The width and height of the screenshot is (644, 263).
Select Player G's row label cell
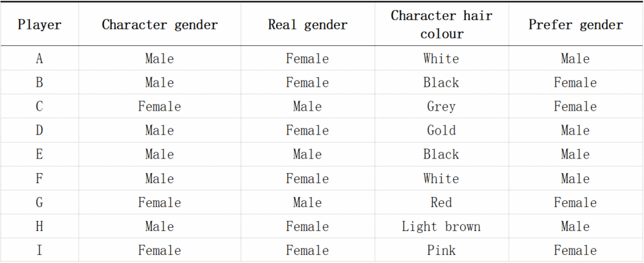pos(39,203)
